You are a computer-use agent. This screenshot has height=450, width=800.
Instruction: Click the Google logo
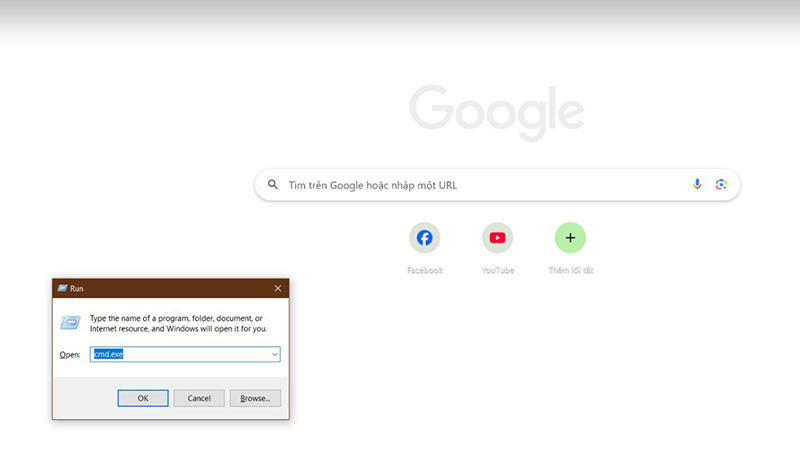(x=497, y=111)
